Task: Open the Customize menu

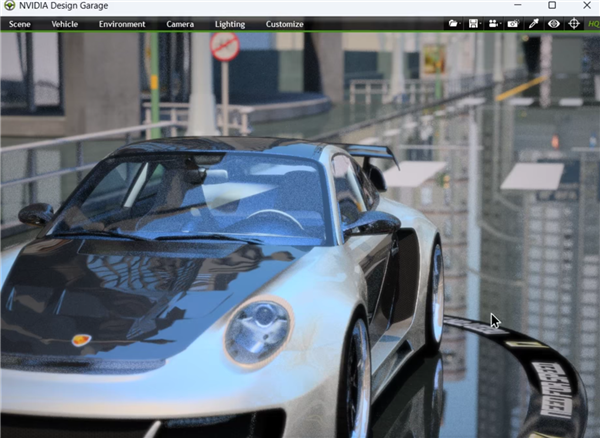Action: [285, 24]
